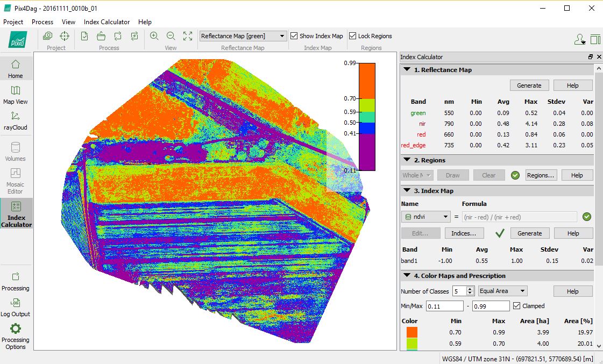Image resolution: width=603 pixels, height=364 pixels.
Task: Click Help in Color Maps section
Action: click(x=573, y=291)
